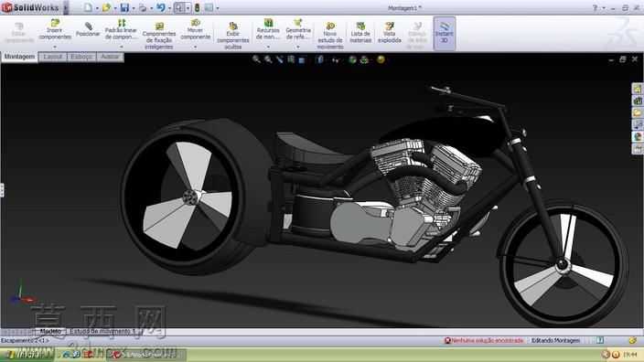Click the Section view icon in viewport toolbar
Image resolution: width=644 pixels, height=362 pixels.
(x=291, y=59)
